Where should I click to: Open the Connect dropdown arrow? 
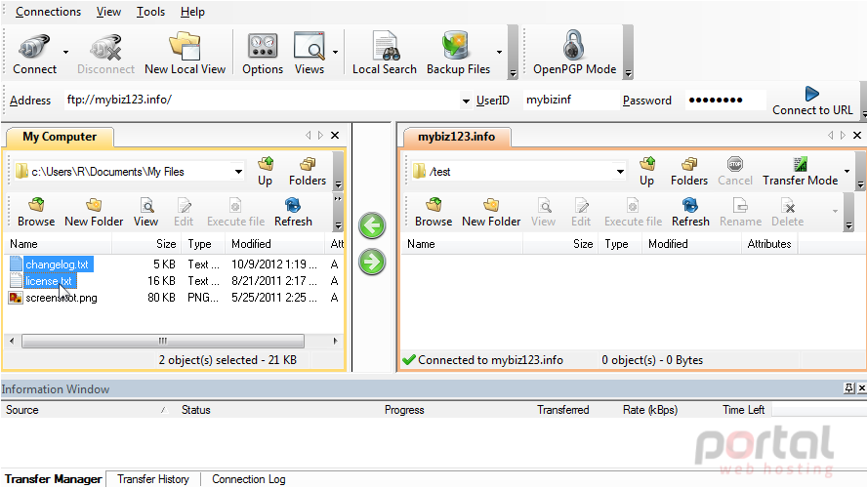[65, 52]
